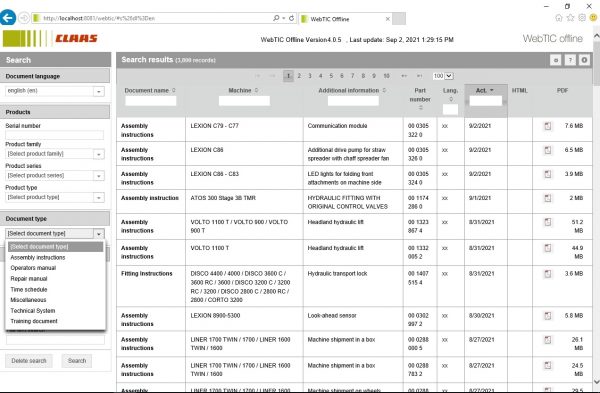Click the Serial number input field
Image resolution: width=600 pixels, height=393 pixels.
(x=55, y=135)
